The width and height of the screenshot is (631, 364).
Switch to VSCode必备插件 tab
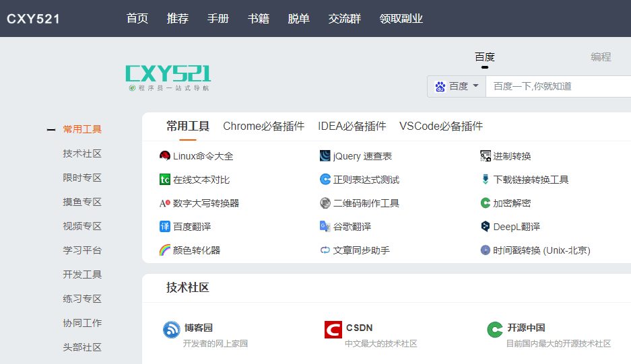(x=440, y=126)
